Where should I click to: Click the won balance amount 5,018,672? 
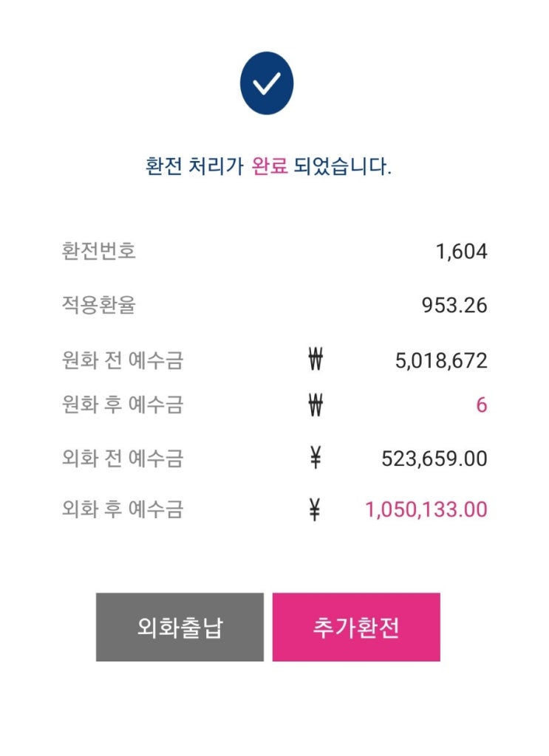click(x=441, y=362)
